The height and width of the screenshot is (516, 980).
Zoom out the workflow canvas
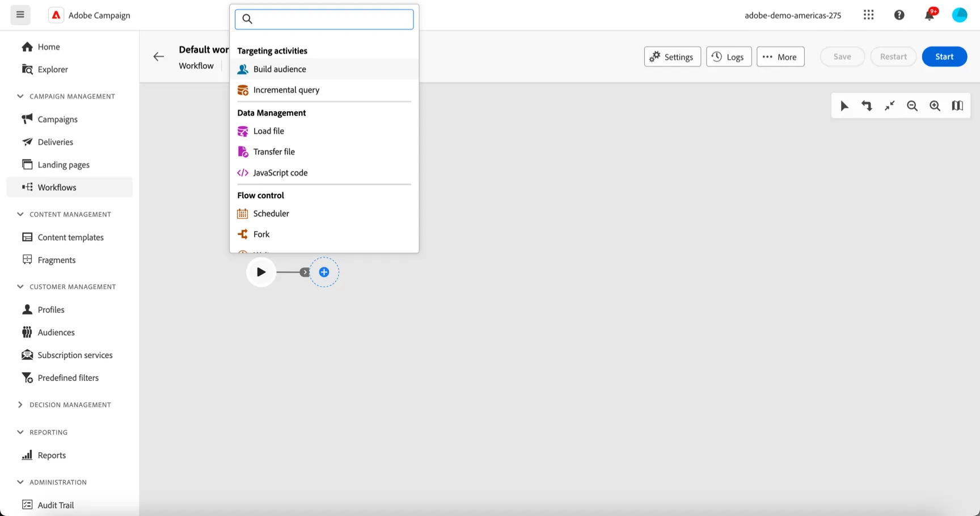click(912, 106)
